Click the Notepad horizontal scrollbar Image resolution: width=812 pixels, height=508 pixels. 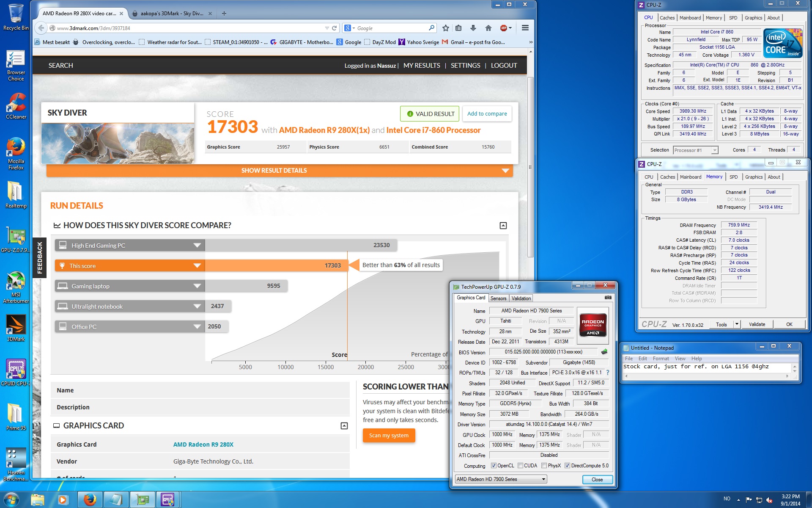706,376
